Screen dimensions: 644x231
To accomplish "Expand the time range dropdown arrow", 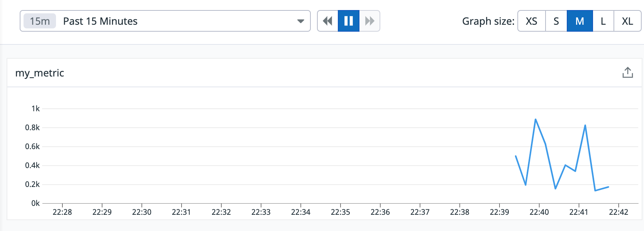I will pos(301,21).
